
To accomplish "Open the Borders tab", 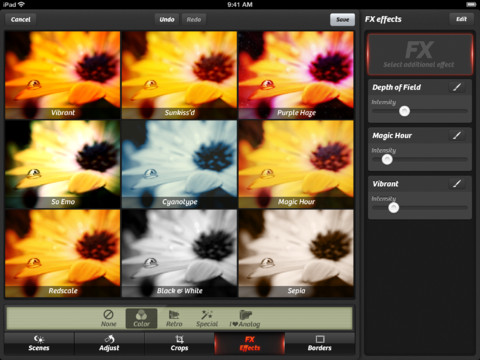I will (x=320, y=343).
